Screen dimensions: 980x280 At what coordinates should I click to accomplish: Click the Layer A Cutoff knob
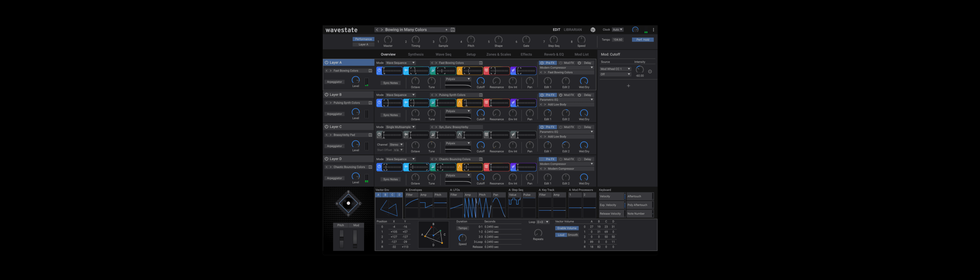481,81
